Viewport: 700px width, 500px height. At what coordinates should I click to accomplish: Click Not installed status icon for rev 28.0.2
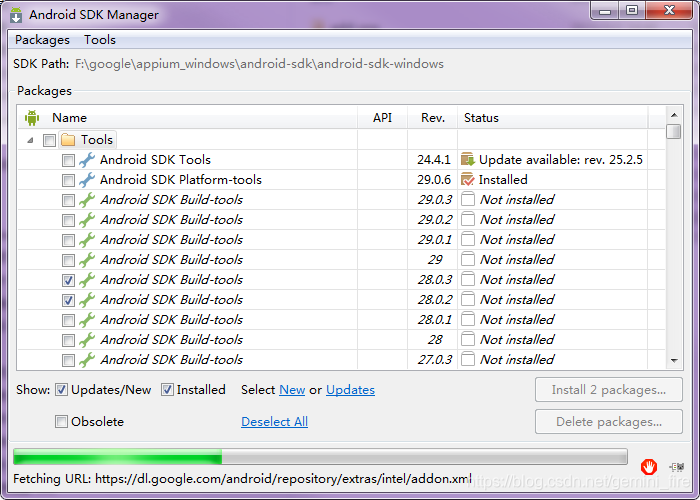click(468, 299)
